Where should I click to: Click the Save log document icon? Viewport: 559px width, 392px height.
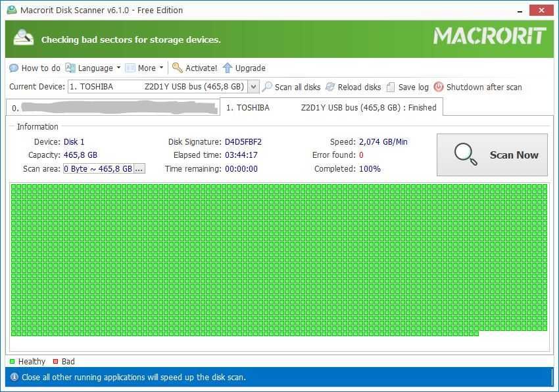[391, 87]
